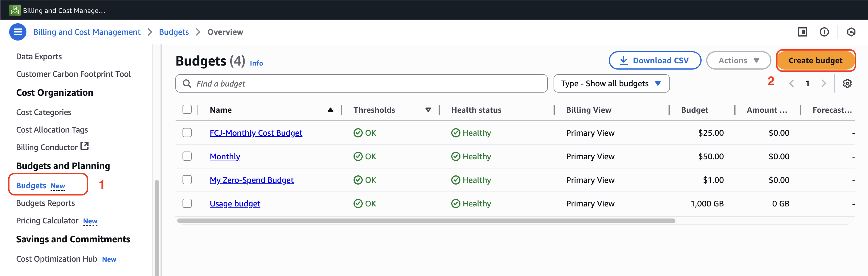Go to previous page arrow
The image size is (868, 276).
click(792, 84)
